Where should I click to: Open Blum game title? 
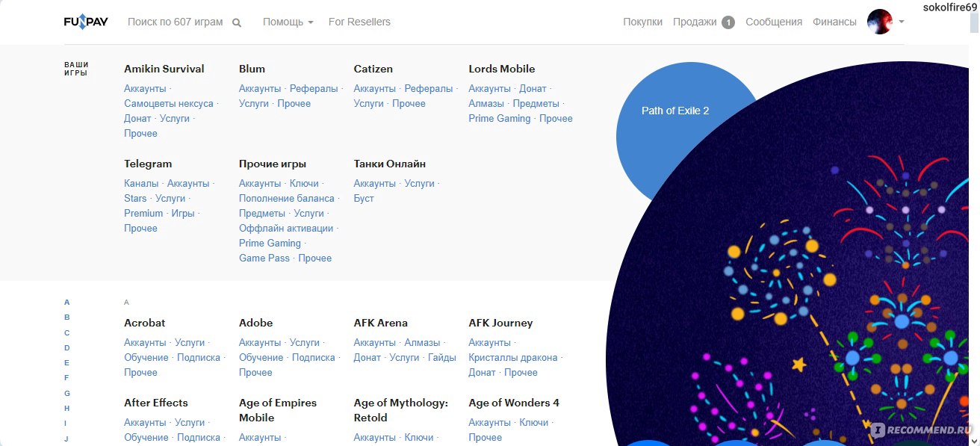[x=252, y=69]
